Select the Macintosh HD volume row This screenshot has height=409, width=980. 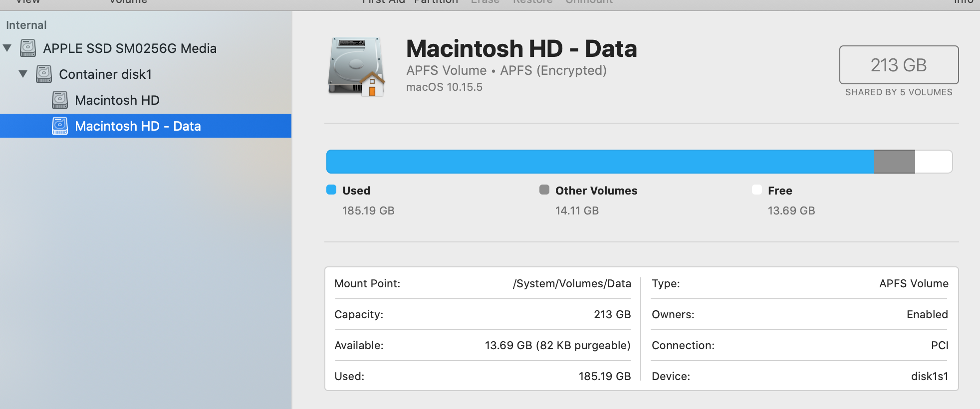146,100
